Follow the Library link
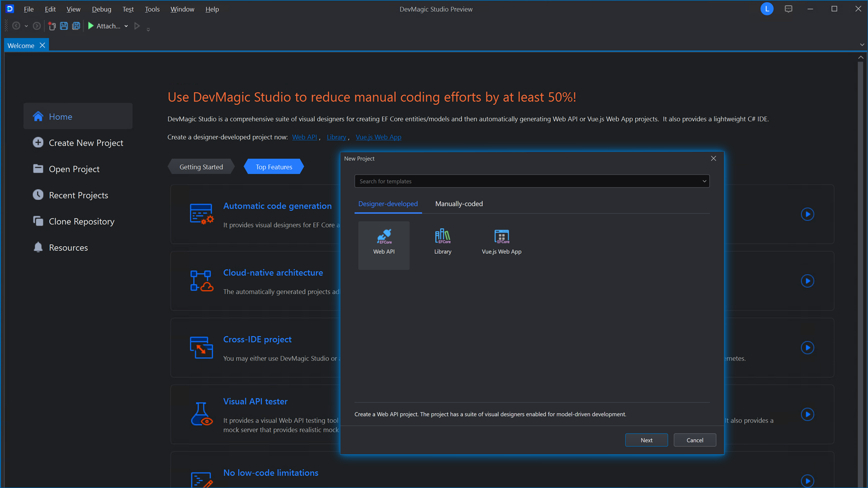The image size is (868, 488). tap(336, 137)
